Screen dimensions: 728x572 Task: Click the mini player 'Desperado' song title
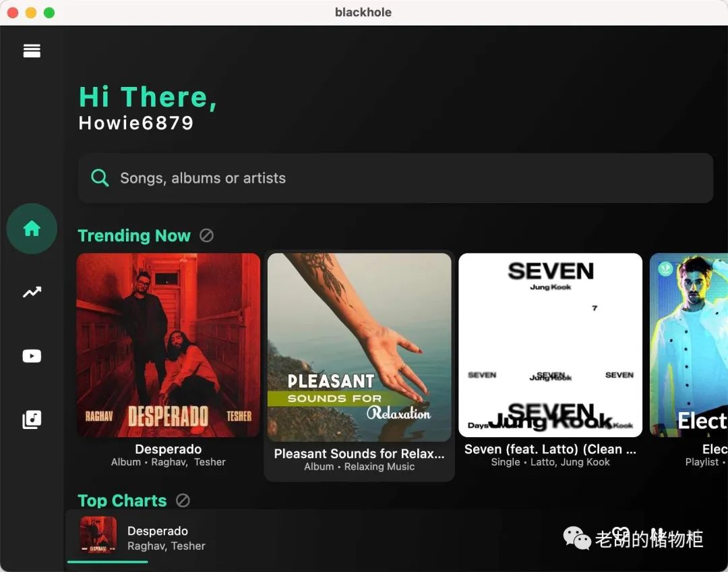click(158, 531)
